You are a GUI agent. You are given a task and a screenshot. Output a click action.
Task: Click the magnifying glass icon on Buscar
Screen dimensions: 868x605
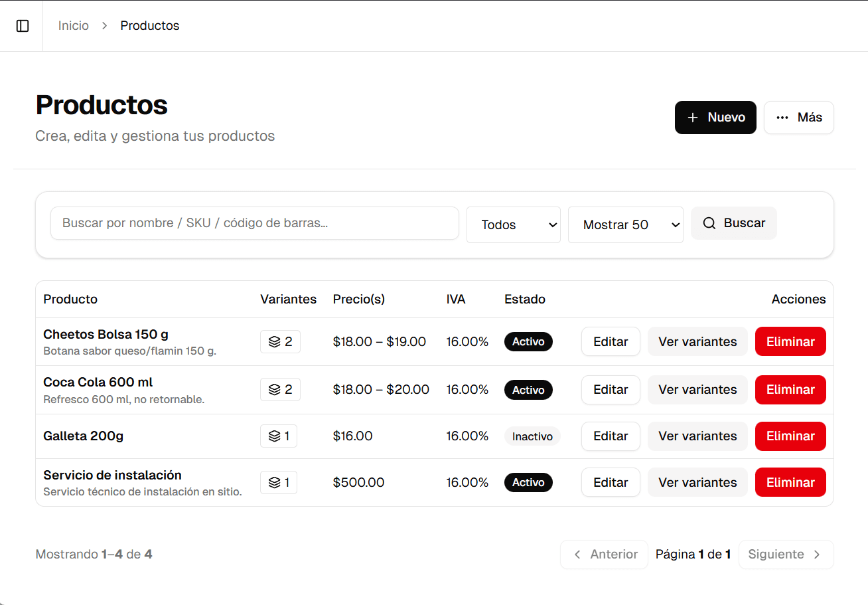tap(709, 223)
